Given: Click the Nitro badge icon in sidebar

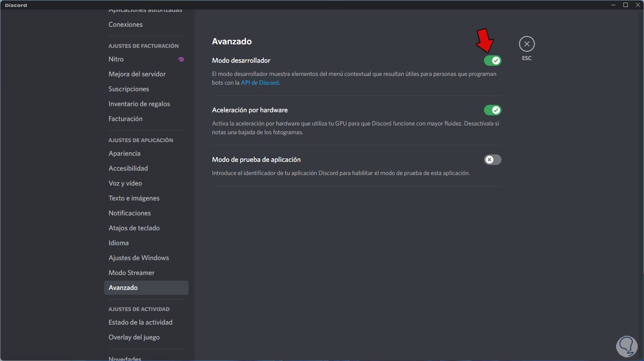Looking at the screenshot, I should (x=181, y=59).
